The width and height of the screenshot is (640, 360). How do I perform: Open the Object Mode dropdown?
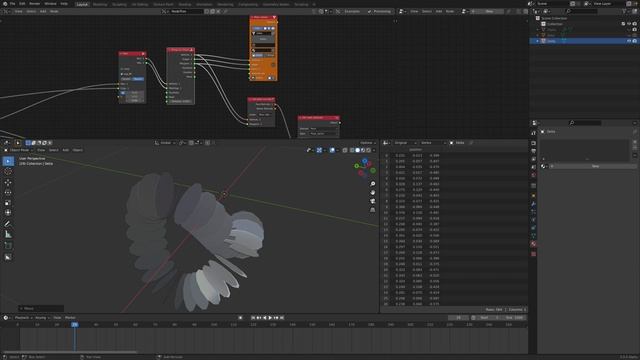(x=19, y=150)
